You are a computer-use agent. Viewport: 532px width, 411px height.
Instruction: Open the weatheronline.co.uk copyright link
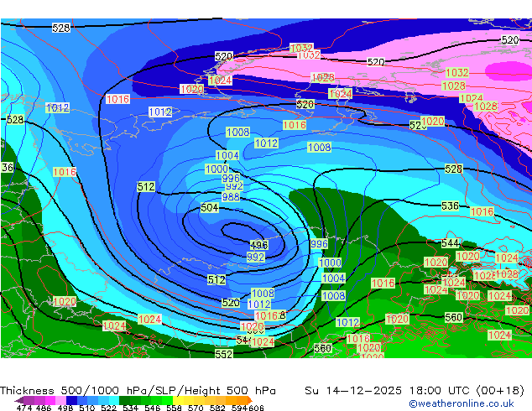[462, 403]
